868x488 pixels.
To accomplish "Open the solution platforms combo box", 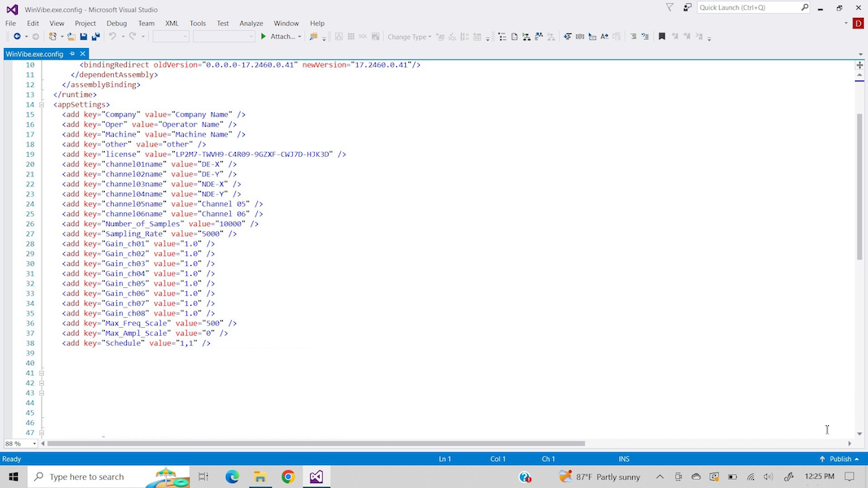I will [x=224, y=37].
